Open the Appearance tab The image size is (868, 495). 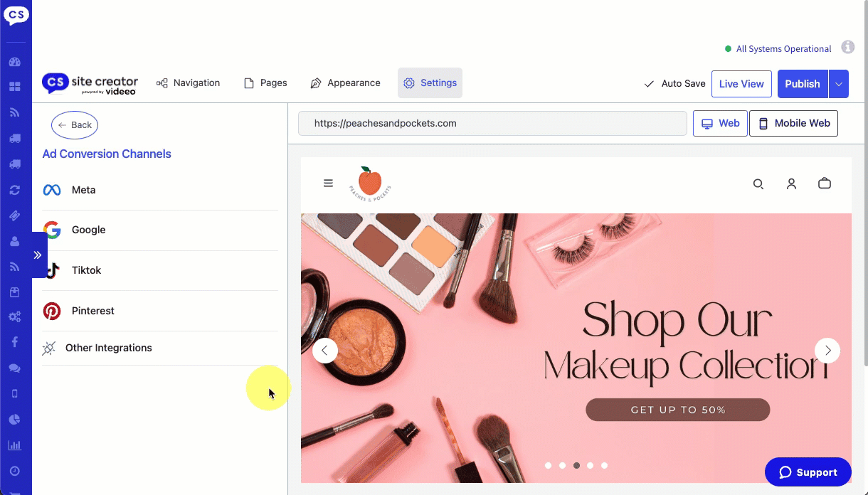point(346,83)
